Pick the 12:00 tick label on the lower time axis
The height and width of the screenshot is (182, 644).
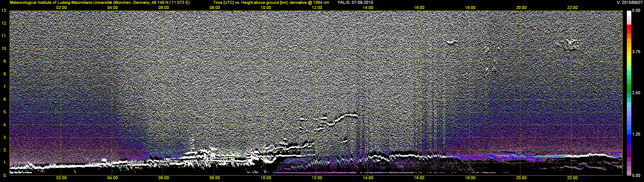tap(317, 178)
